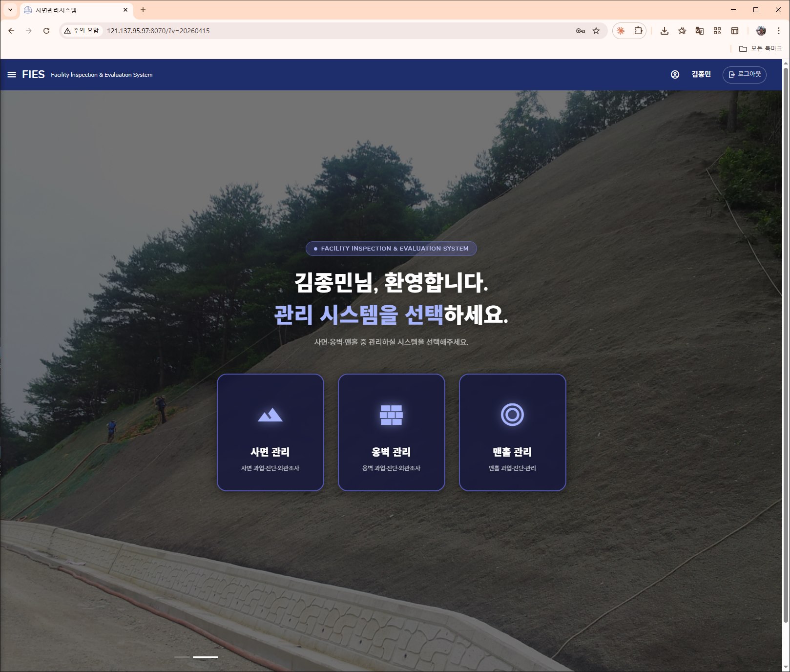Open the browser extensions puzzle icon
Screen dimensions: 790x672
click(638, 31)
